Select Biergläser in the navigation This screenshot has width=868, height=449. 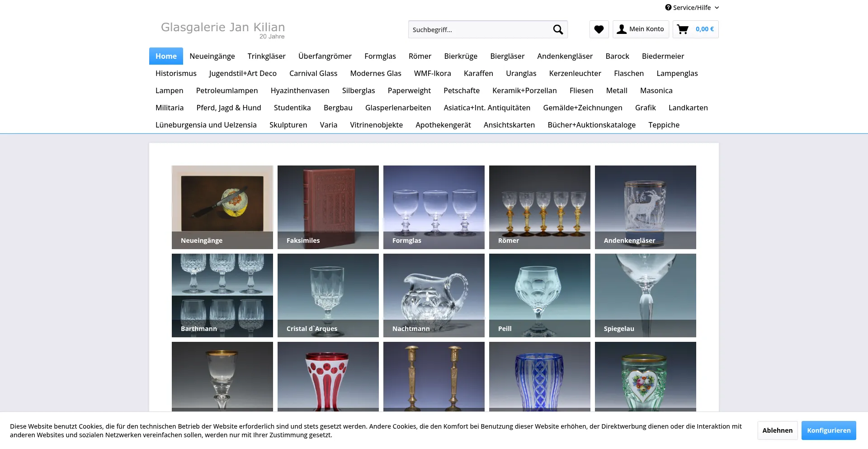coord(507,56)
